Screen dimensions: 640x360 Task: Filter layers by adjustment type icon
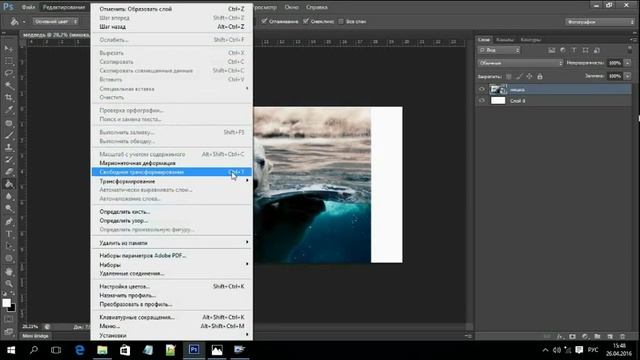tap(563, 50)
